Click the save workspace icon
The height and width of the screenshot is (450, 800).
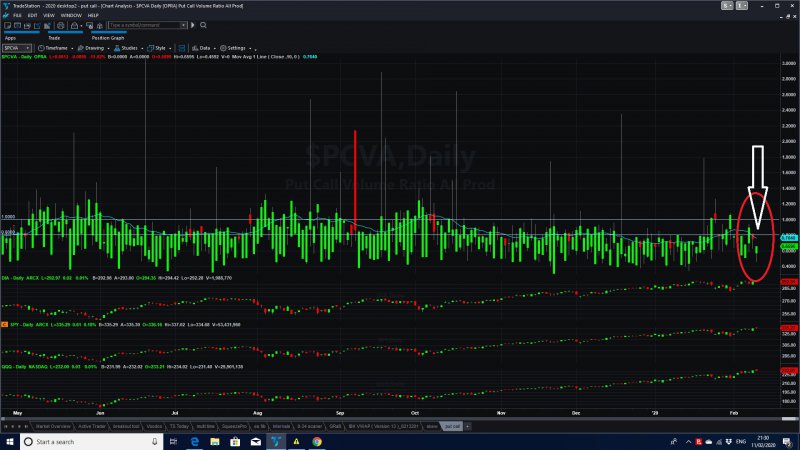point(37,26)
